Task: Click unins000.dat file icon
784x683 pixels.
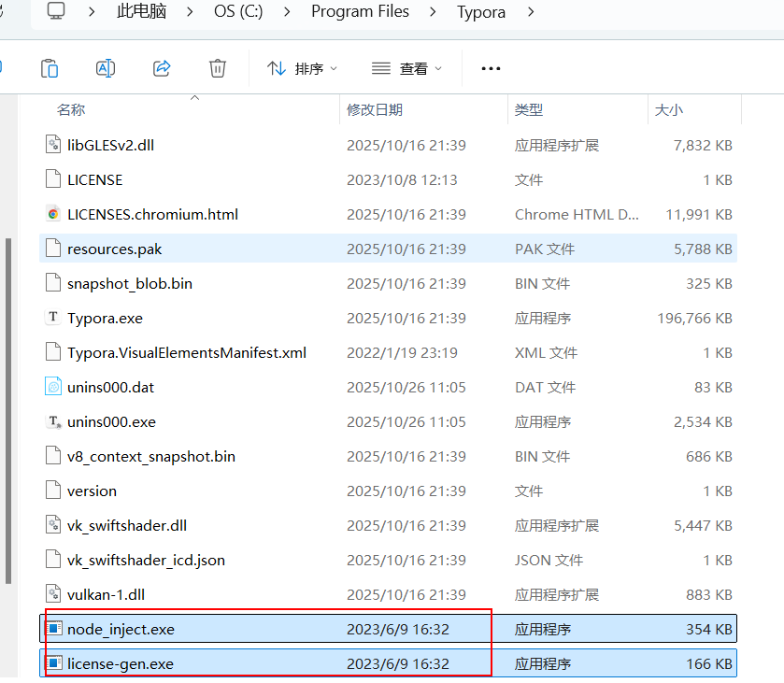Action: click(x=53, y=387)
